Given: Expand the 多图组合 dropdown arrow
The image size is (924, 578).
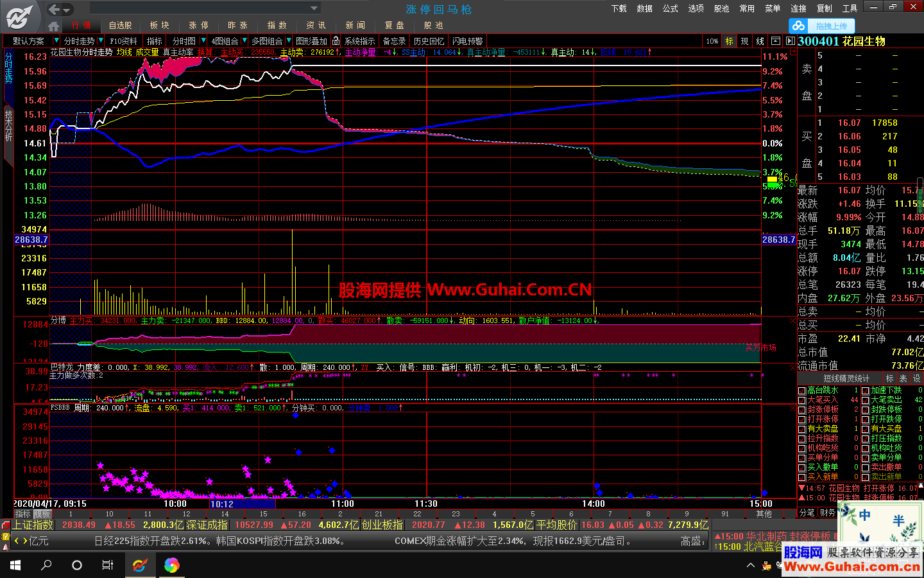Looking at the screenshot, I should pos(288,40).
